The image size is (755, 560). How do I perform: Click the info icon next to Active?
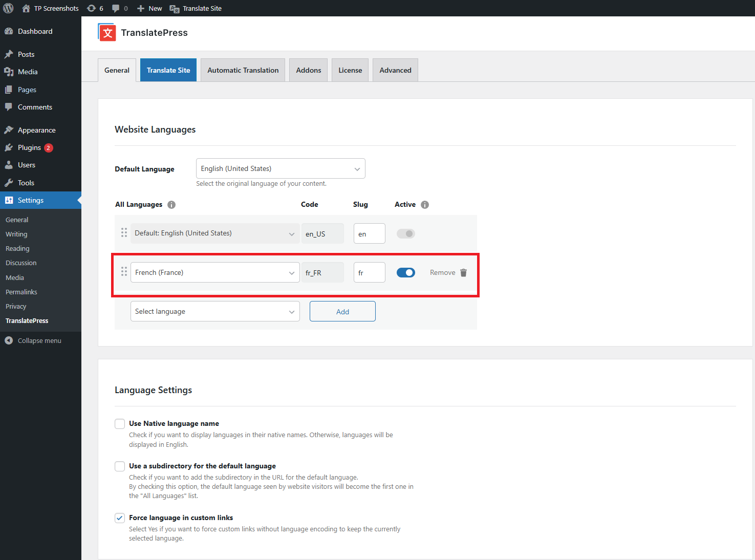pos(425,205)
